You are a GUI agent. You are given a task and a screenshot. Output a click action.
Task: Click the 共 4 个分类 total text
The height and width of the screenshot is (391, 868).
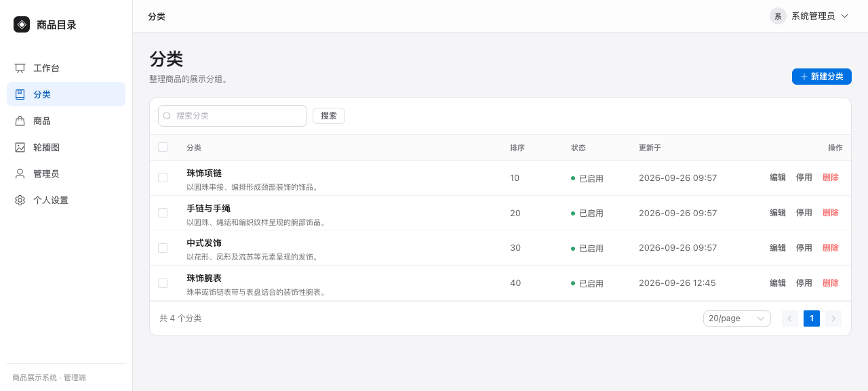click(x=180, y=318)
